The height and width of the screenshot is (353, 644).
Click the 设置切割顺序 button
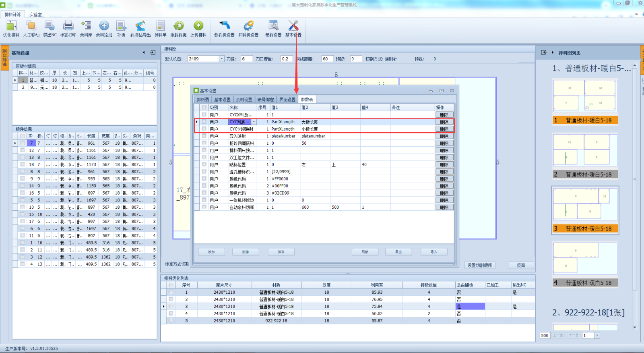(479, 265)
